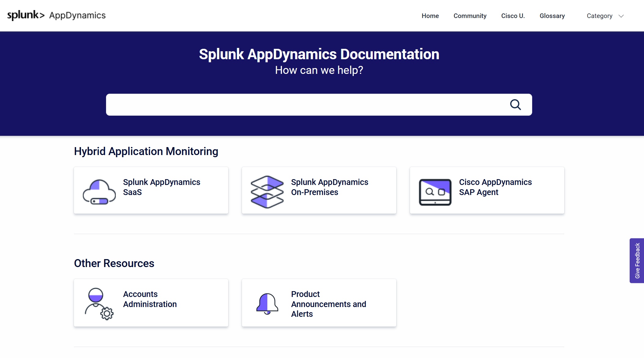Open the Home menu item
The image size is (644, 358).
coord(430,16)
